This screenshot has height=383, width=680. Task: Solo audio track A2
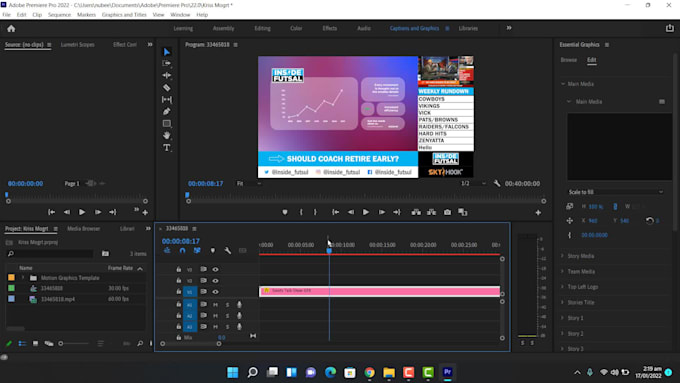click(227, 316)
